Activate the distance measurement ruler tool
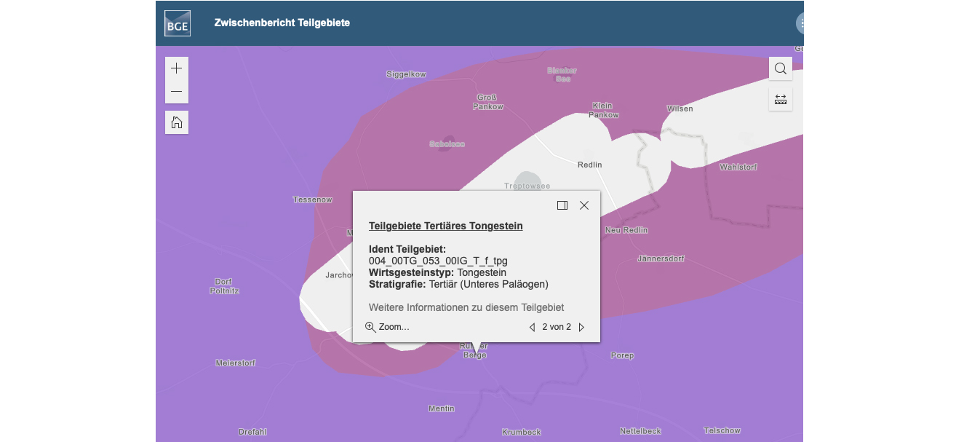980x442 pixels. (781, 99)
